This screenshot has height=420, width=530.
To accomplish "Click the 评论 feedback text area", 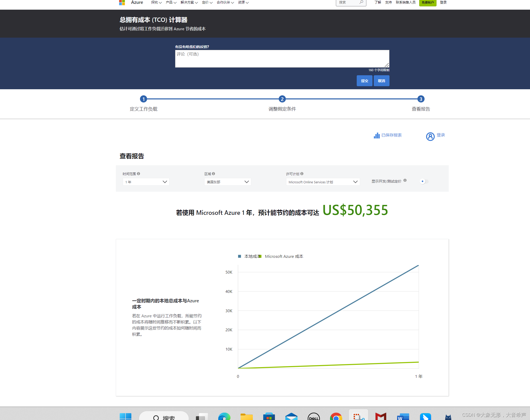I will point(282,59).
